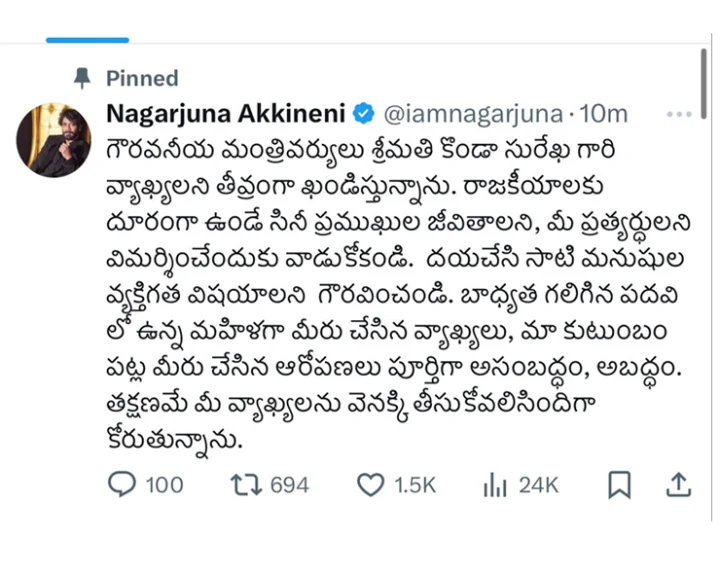Screen dimensions: 720x576
Task: Bookmark this pinned tweet
Action: pos(620,485)
